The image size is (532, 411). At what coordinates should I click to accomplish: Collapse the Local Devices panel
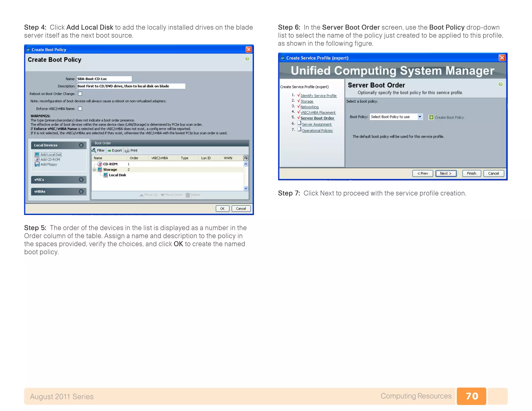81,145
